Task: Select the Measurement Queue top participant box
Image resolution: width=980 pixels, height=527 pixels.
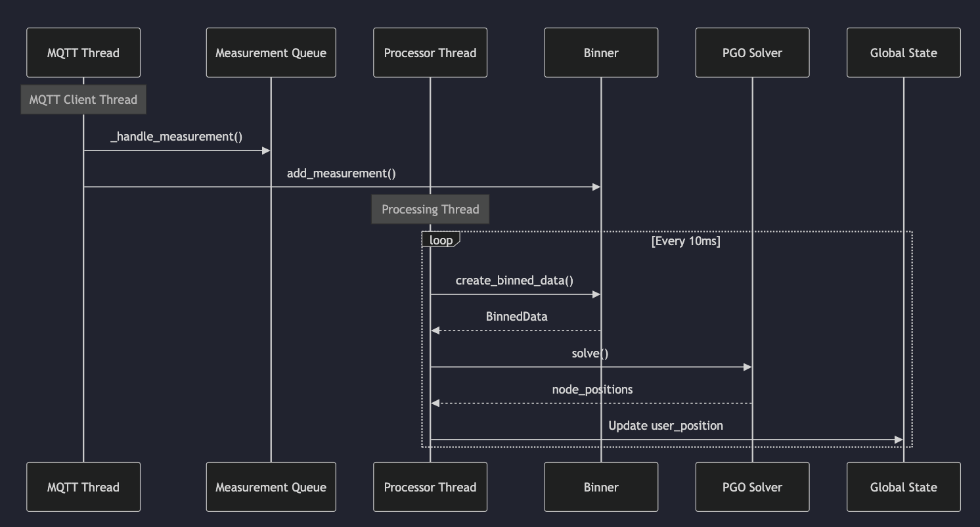Action: click(x=271, y=53)
